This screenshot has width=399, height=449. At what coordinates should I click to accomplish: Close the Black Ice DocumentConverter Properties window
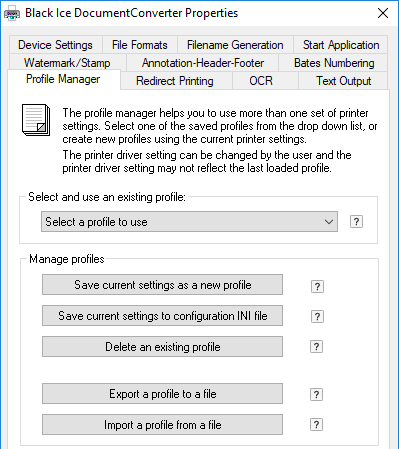coord(383,13)
